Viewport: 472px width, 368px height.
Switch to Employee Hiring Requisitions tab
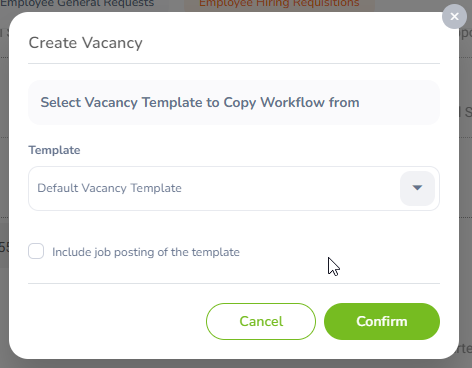click(x=279, y=4)
